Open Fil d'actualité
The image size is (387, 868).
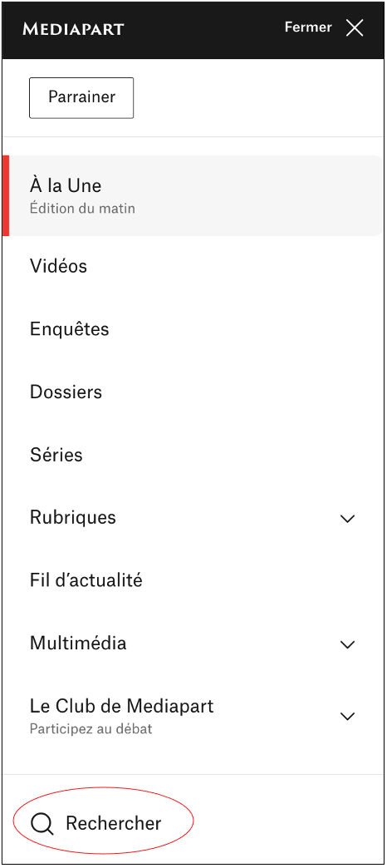click(x=86, y=580)
